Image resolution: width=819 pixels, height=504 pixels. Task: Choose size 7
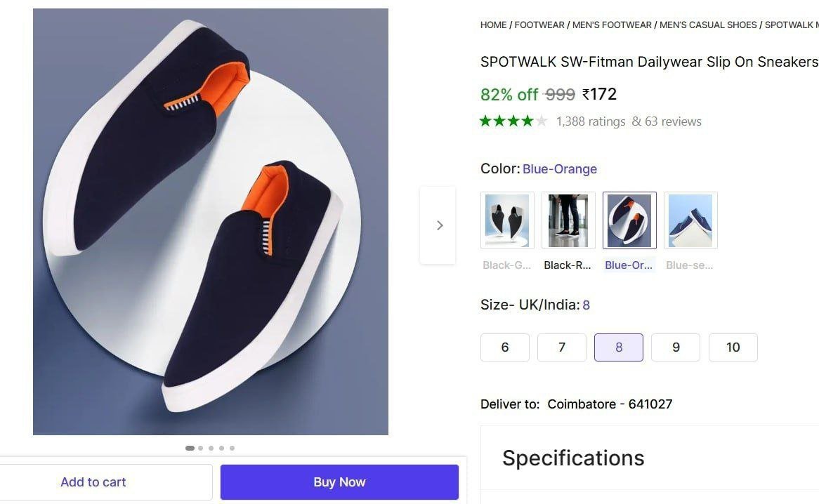(561, 347)
